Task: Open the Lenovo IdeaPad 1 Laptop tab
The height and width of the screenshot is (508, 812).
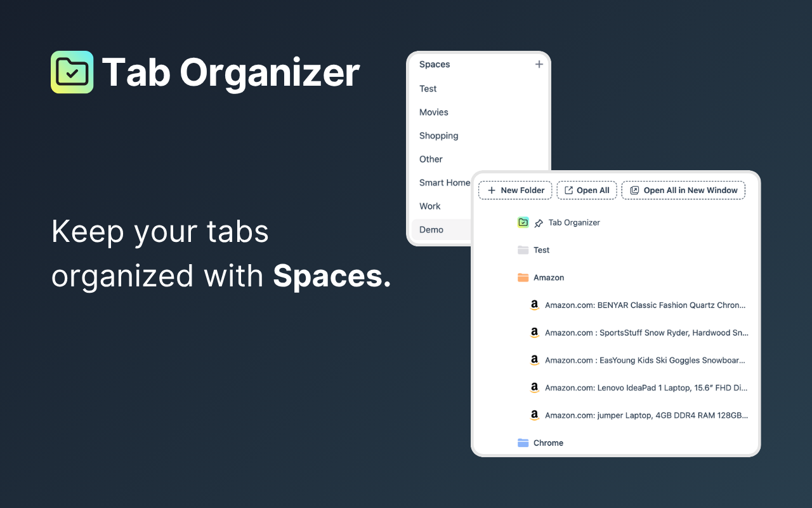Action: pyautogui.click(x=646, y=388)
